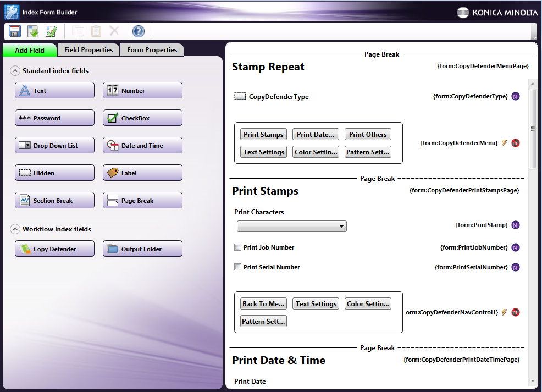Viewport: 542px width, 392px height.
Task: Click the N badge beside form:PrintJobNumber
Action: tap(516, 247)
